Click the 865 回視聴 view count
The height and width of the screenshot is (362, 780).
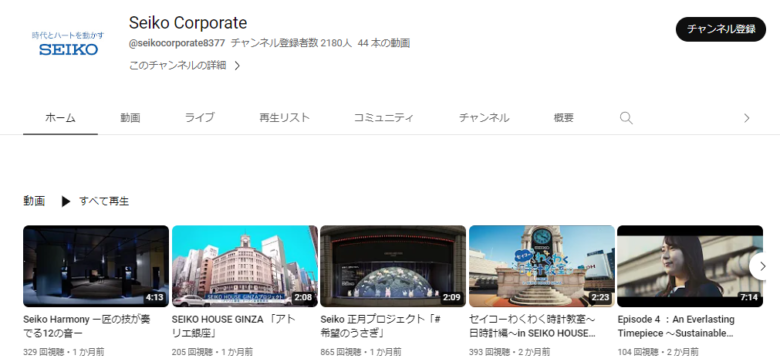tap(342, 352)
